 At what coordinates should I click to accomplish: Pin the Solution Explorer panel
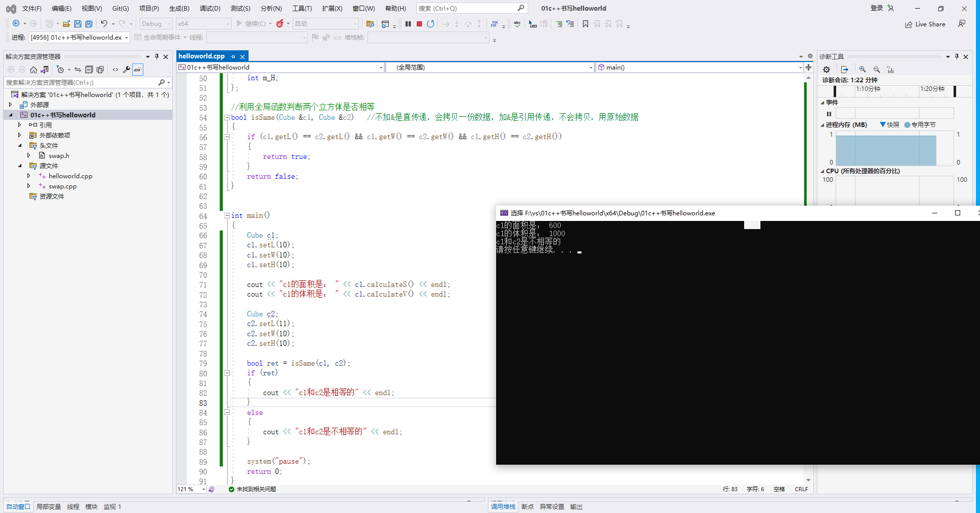tap(157, 56)
